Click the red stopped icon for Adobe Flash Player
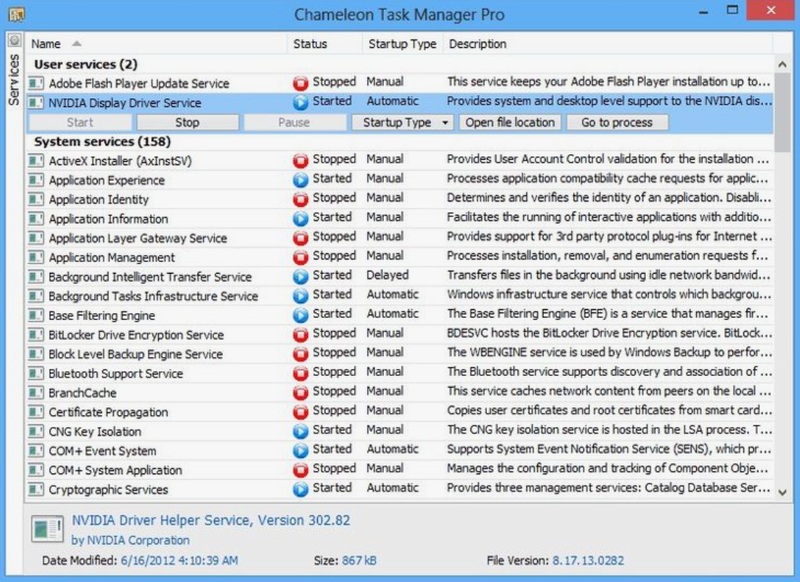 point(301,83)
